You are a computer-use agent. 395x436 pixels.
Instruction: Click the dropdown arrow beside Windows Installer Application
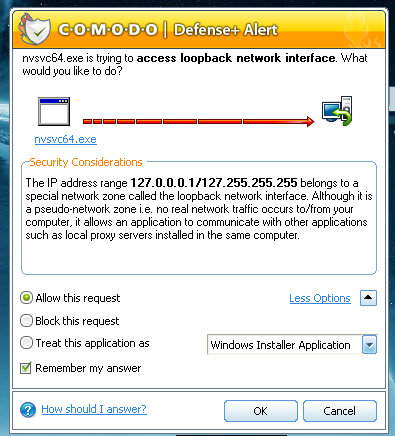(369, 345)
